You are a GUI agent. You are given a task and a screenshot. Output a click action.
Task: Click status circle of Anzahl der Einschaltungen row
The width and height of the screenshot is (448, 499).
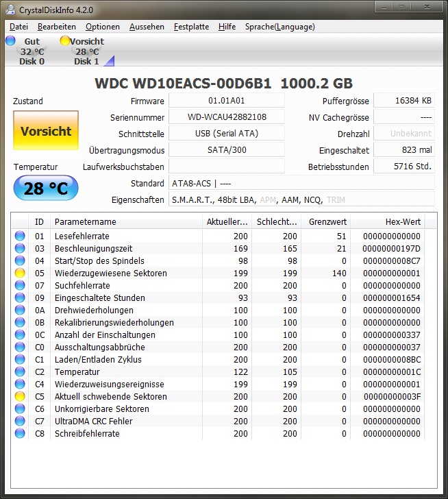[20, 334]
